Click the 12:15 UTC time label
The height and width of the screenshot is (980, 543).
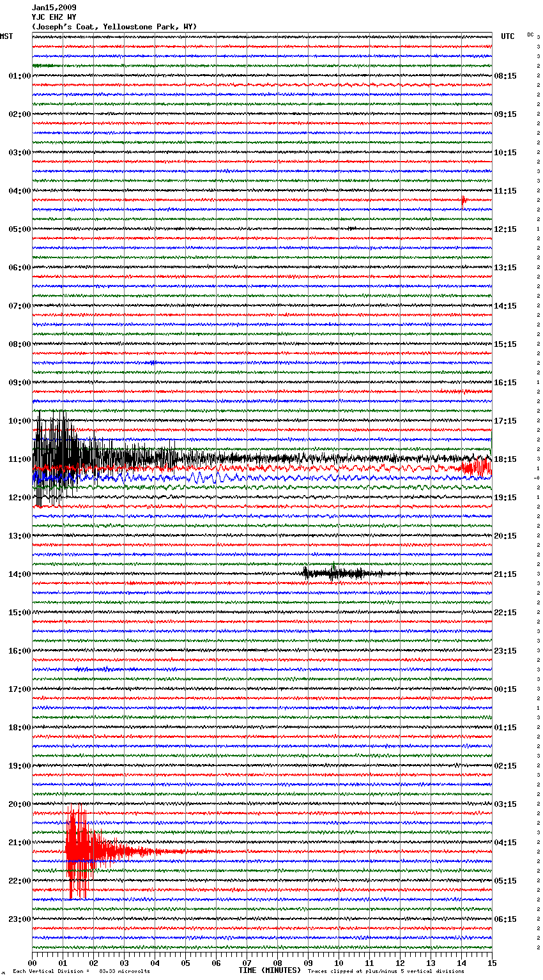point(505,229)
